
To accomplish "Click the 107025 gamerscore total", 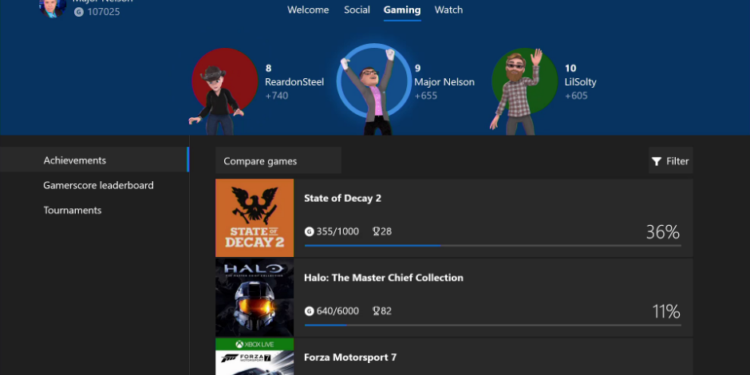I will (103, 12).
